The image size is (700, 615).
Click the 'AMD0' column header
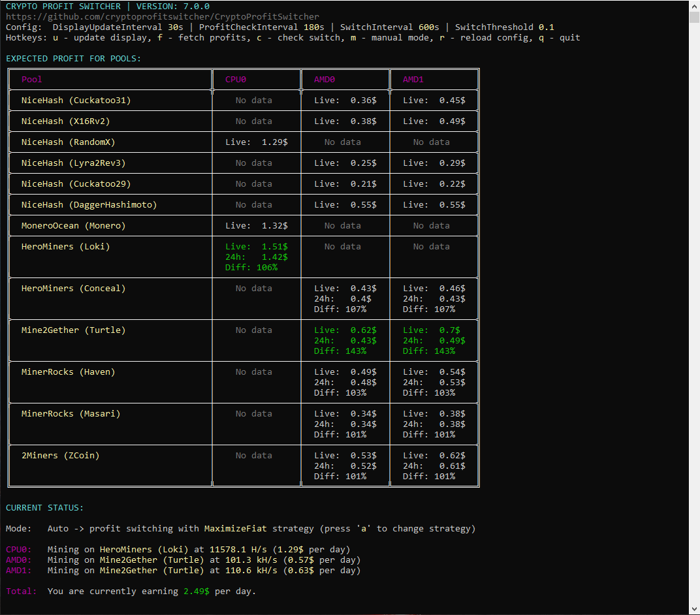325,80
